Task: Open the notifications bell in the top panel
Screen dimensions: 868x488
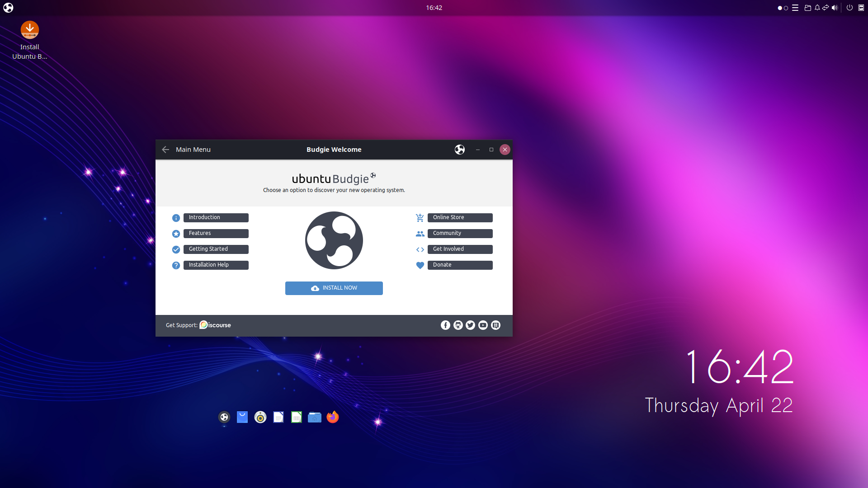Action: coord(817,8)
